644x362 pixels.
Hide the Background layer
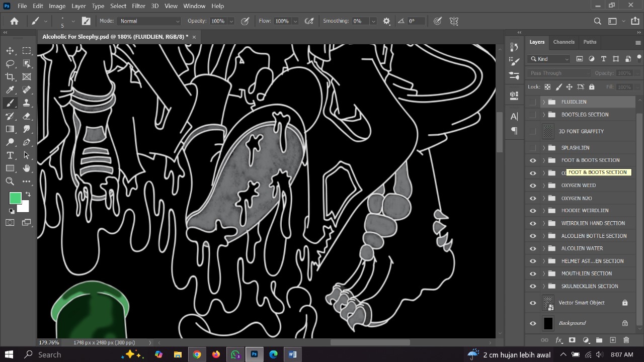(x=532, y=323)
